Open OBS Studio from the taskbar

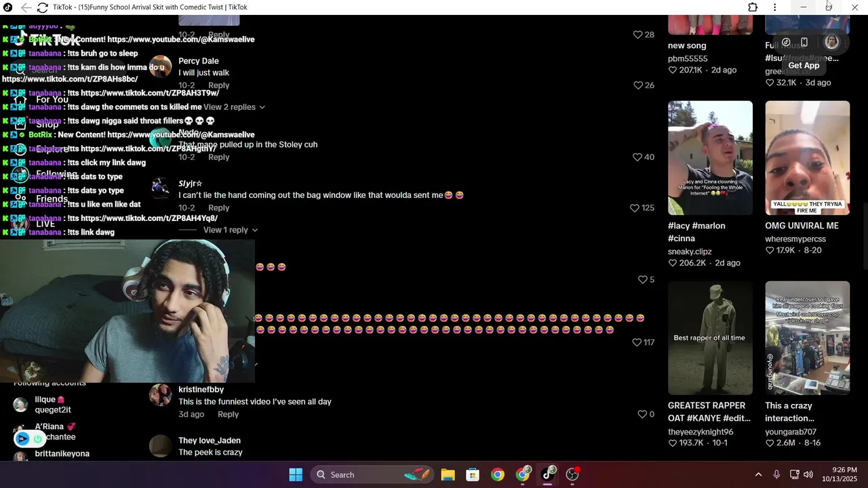coord(573,474)
